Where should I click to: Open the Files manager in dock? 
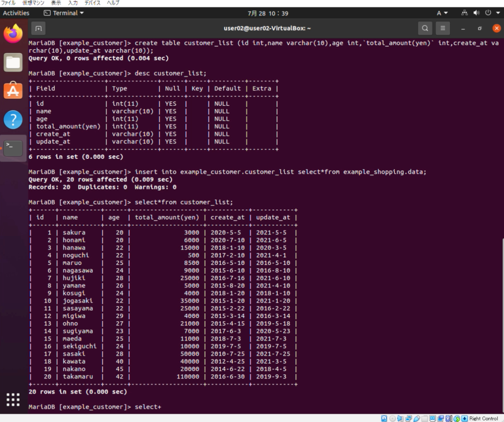(x=13, y=62)
